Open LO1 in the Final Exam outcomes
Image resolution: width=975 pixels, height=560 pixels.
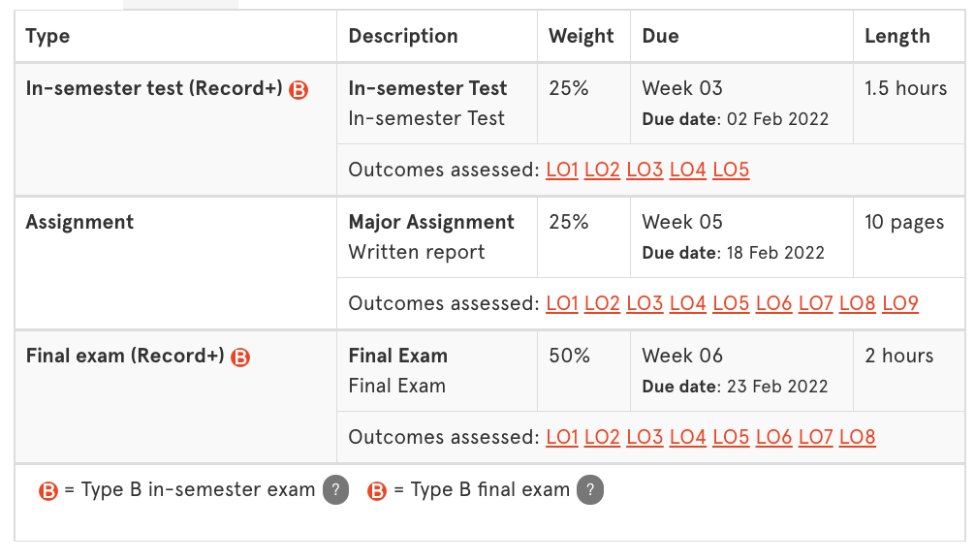[562, 437]
